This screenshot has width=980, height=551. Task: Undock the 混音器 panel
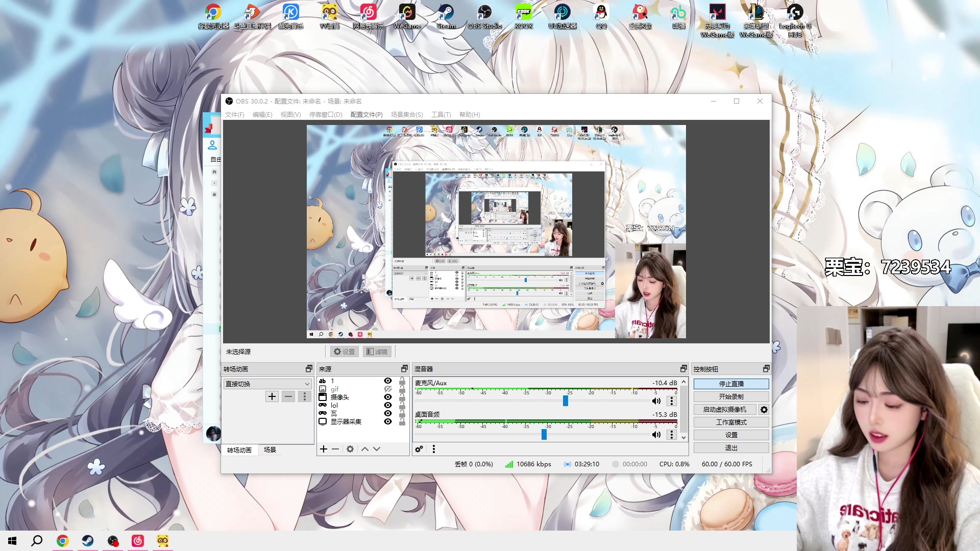683,369
